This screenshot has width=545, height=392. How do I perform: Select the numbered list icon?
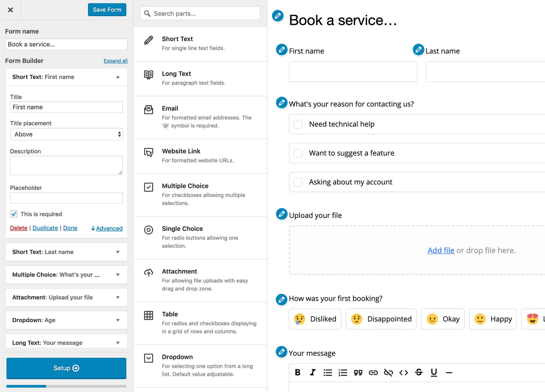(343, 372)
